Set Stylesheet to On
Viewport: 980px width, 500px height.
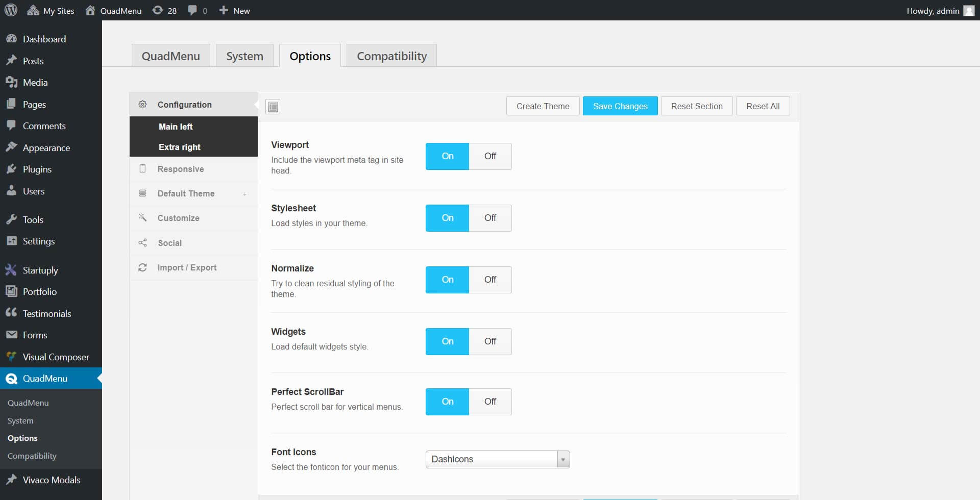447,218
